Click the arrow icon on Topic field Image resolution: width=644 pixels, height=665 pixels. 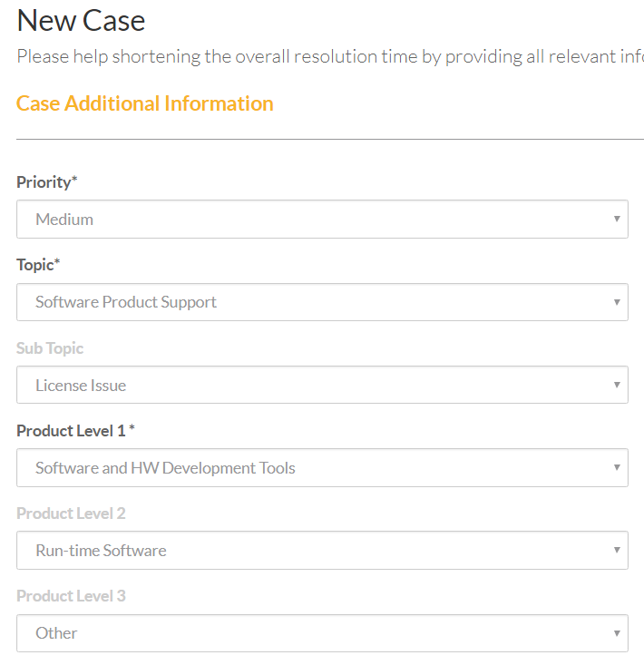[617, 302]
